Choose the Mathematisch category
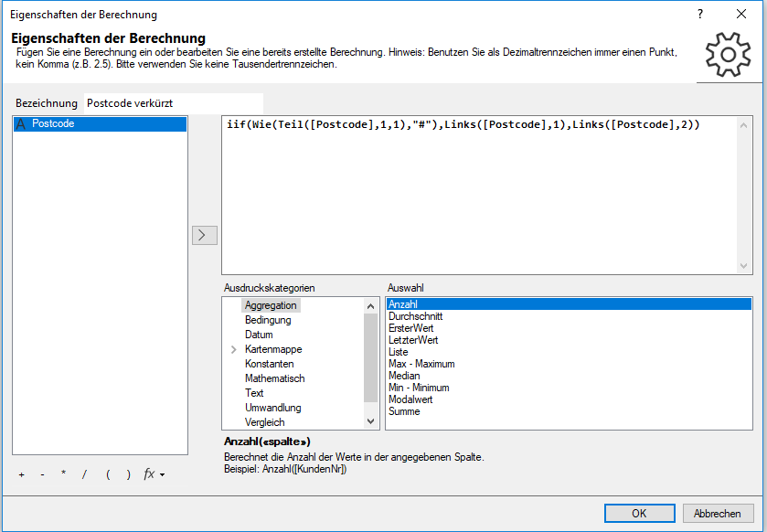 [274, 378]
